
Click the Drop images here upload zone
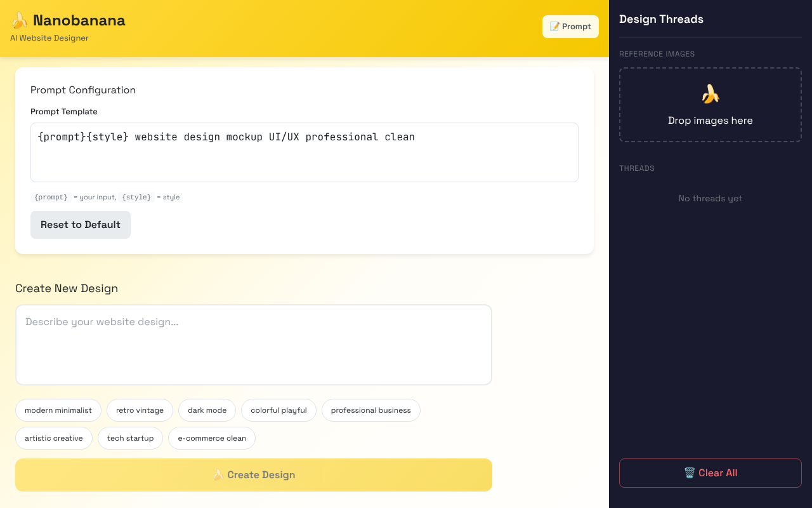pyautogui.click(x=710, y=105)
